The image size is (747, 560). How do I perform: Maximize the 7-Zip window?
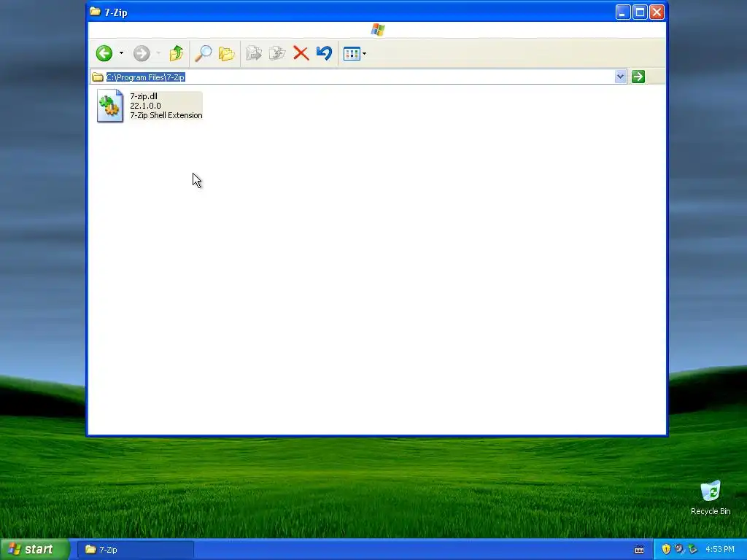(640, 12)
